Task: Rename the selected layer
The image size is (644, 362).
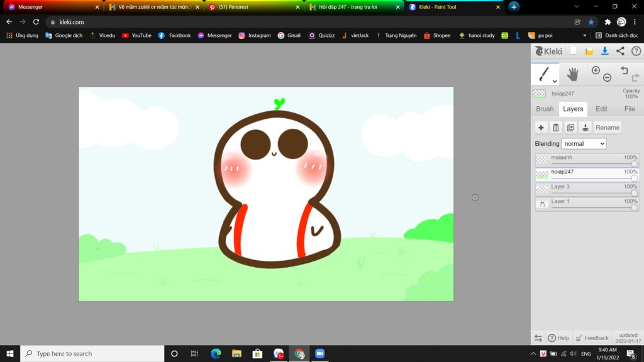Action: (x=607, y=128)
